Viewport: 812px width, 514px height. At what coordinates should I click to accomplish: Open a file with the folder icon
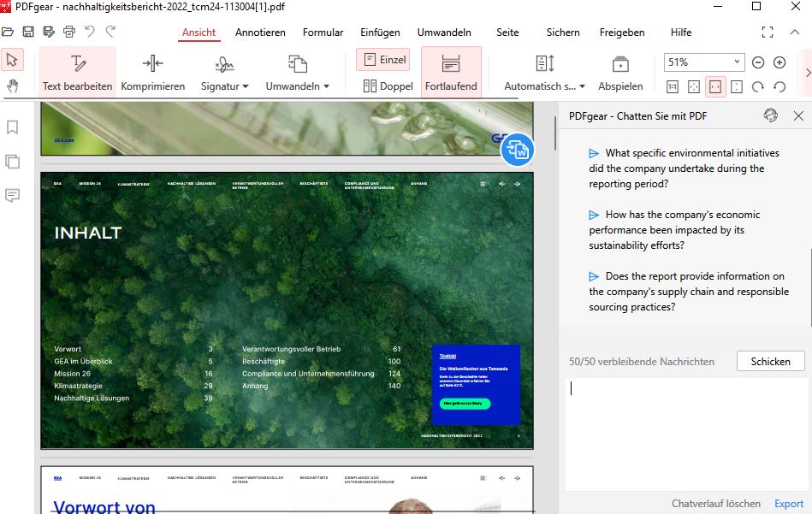pos(7,32)
